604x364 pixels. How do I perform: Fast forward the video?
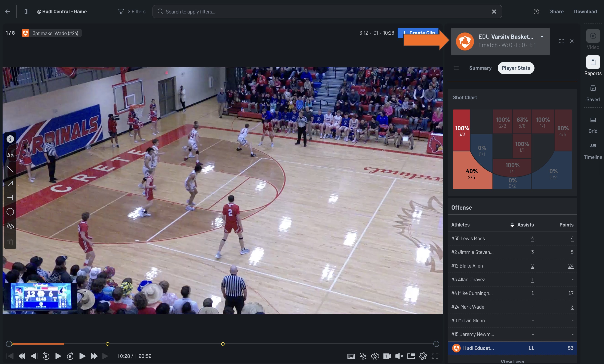[x=94, y=356]
